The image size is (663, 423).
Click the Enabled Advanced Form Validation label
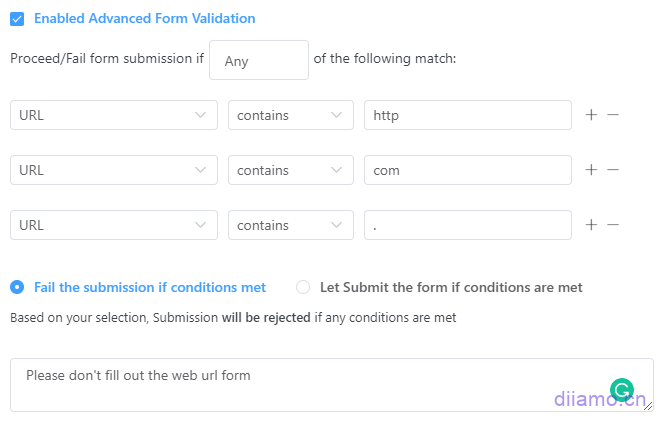[144, 18]
